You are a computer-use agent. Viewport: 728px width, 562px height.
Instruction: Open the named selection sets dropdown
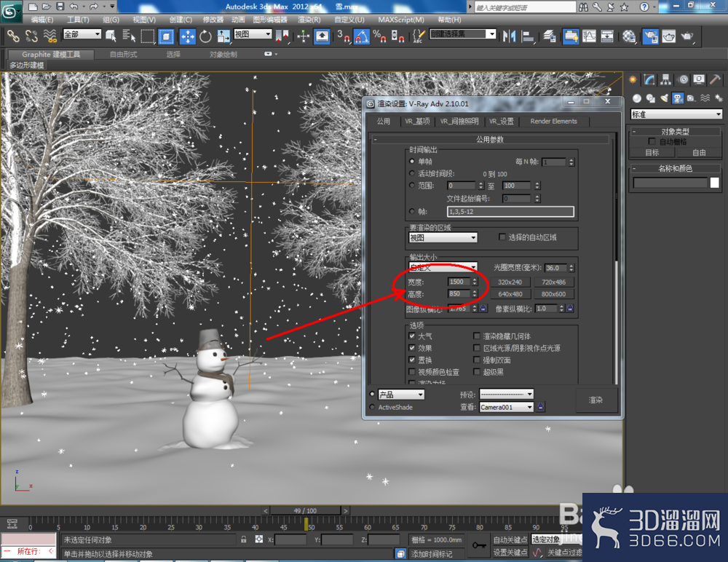pos(462,34)
